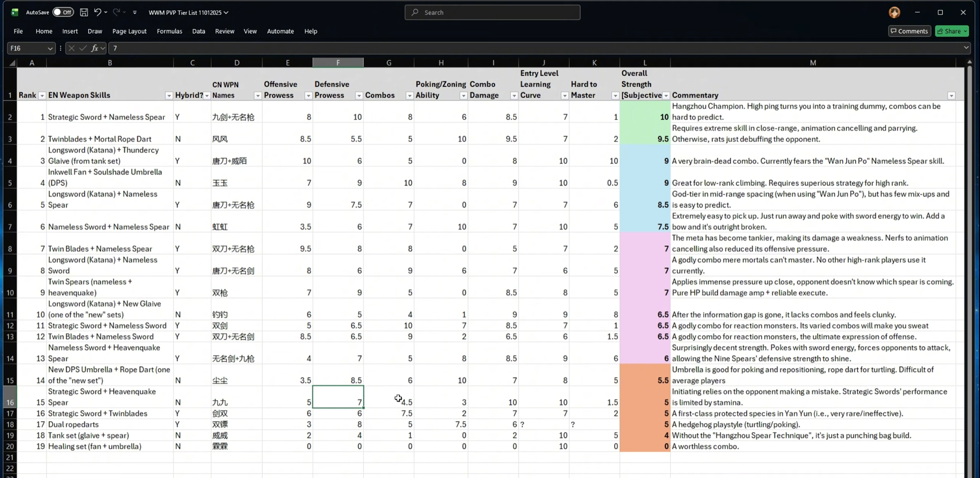Click the Select All corner triangle
This screenshot has height=478, width=980.
click(12, 63)
